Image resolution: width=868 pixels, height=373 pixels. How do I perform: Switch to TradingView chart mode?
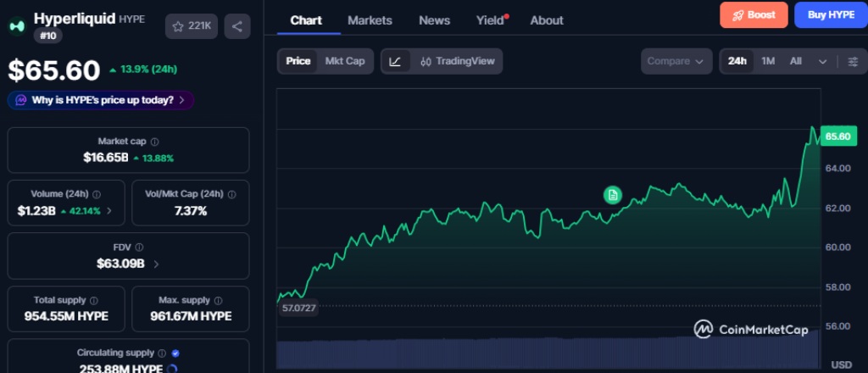click(x=457, y=61)
